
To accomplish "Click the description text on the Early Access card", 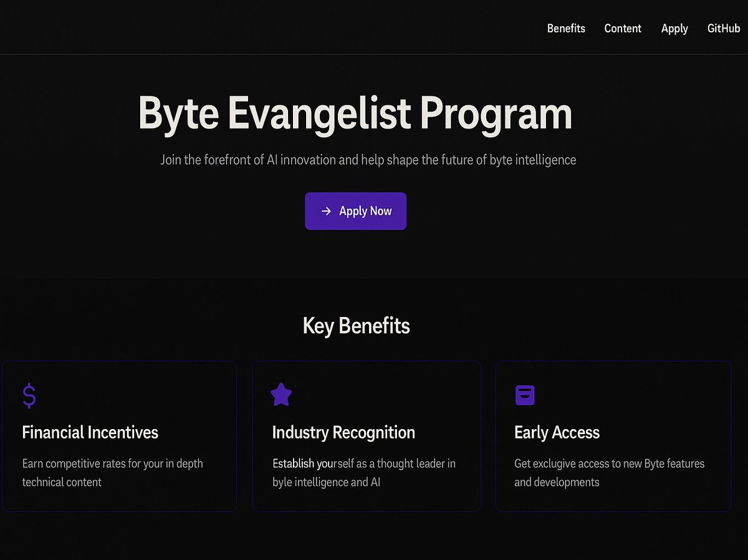I will click(x=608, y=472).
